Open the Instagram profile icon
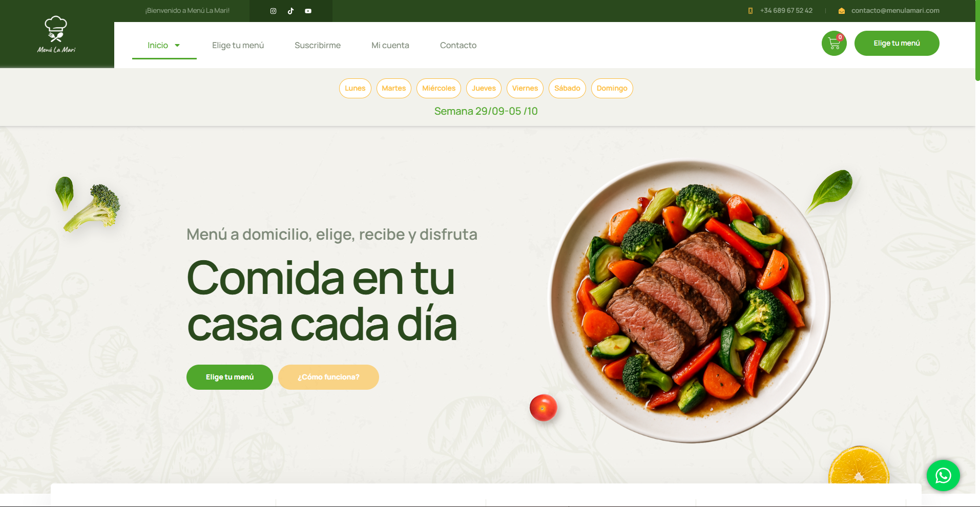The width and height of the screenshot is (980, 507). click(273, 11)
